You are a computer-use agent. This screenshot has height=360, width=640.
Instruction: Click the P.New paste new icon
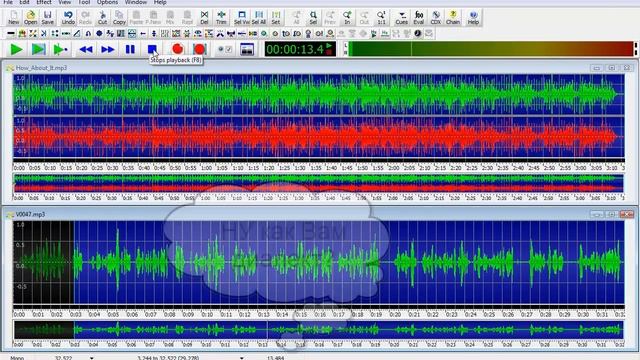click(x=153, y=17)
